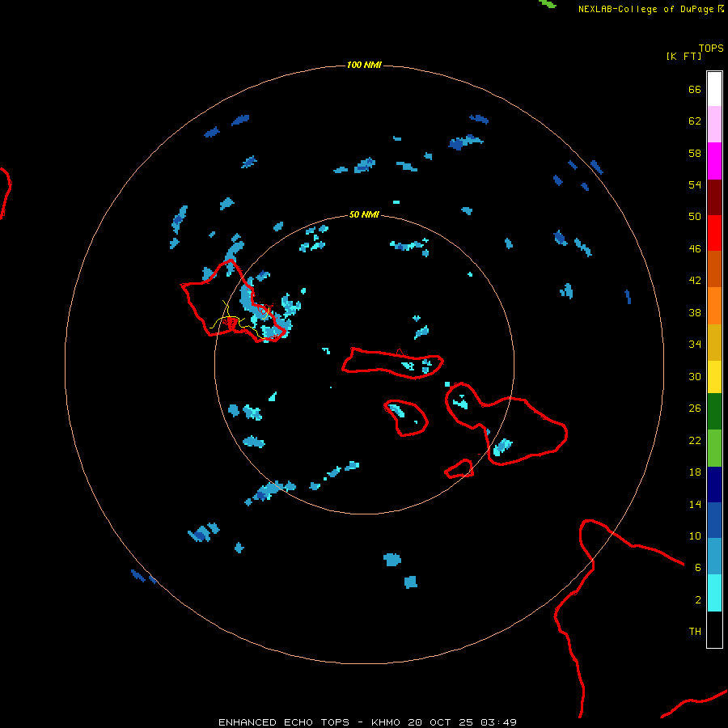The image size is (728, 728).
Task: Click the green echo near the NEXLAB text
Action: (548, 3)
